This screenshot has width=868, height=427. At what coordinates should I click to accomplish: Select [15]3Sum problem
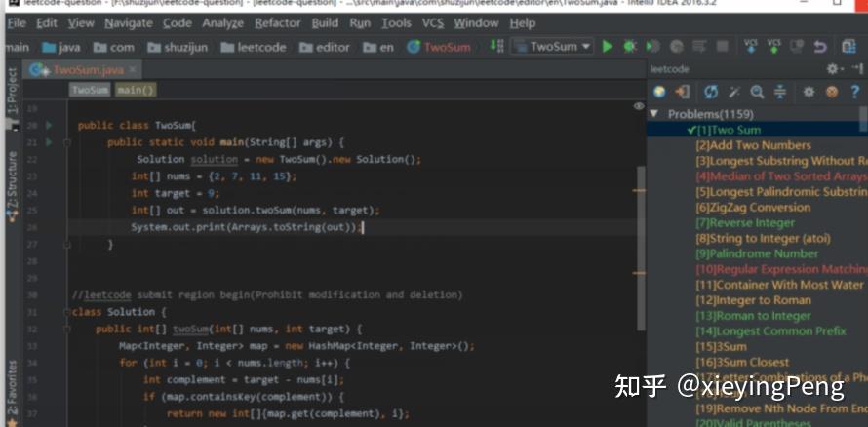point(722,347)
